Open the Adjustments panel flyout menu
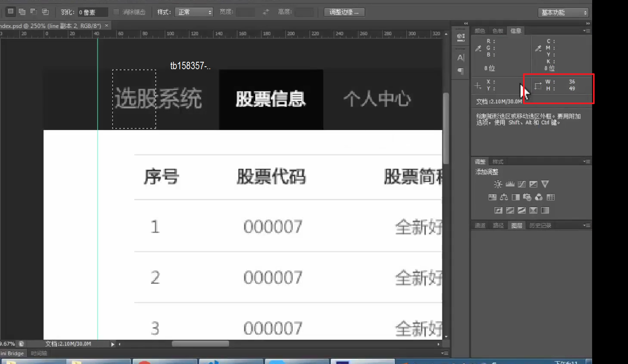The height and width of the screenshot is (364, 628). pos(587,161)
